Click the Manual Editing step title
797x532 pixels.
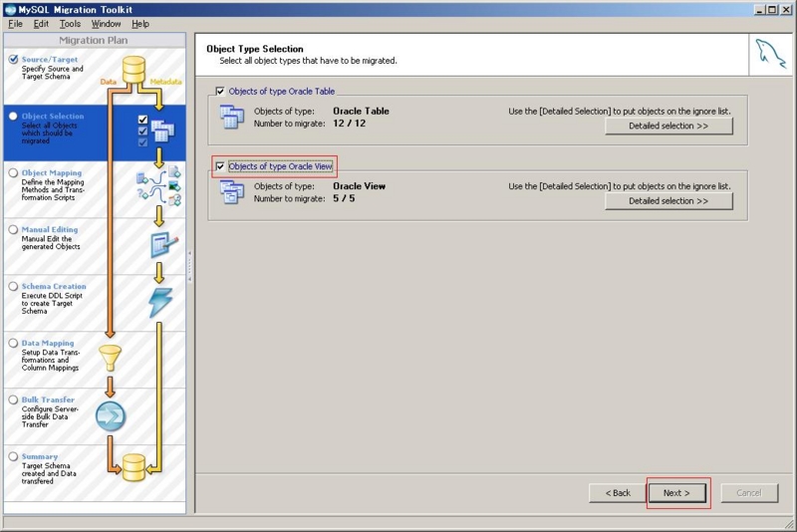50,230
